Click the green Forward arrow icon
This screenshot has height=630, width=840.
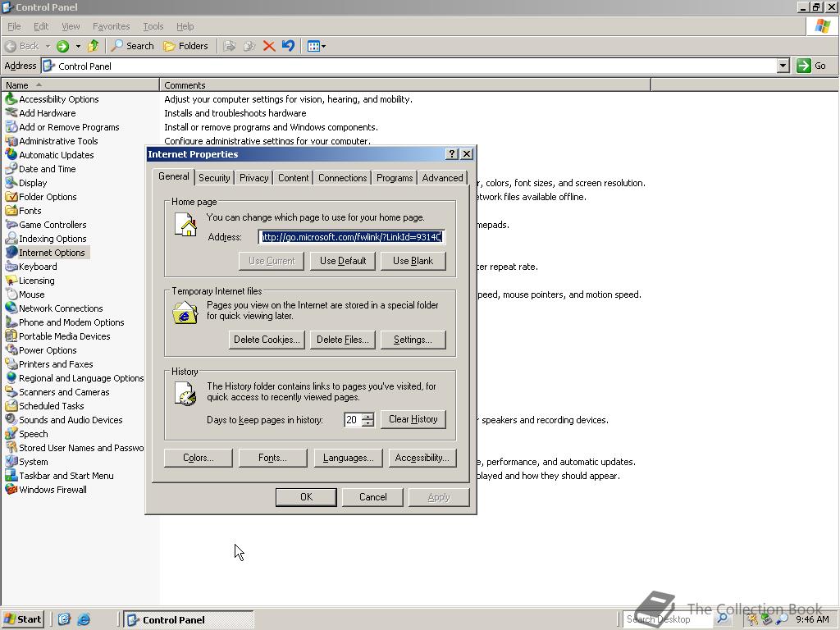[x=62, y=46]
